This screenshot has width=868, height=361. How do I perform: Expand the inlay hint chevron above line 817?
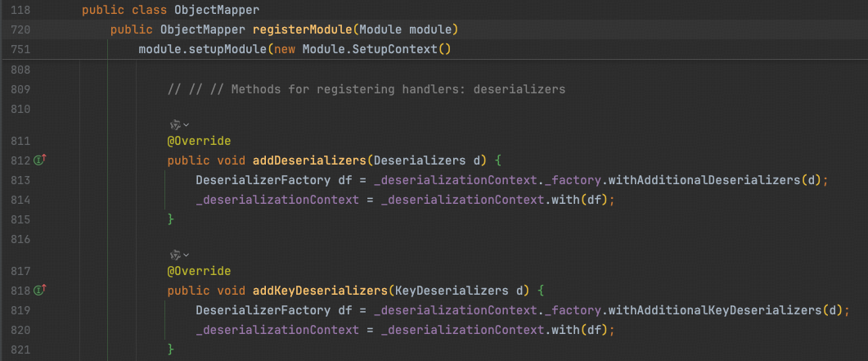(x=187, y=255)
